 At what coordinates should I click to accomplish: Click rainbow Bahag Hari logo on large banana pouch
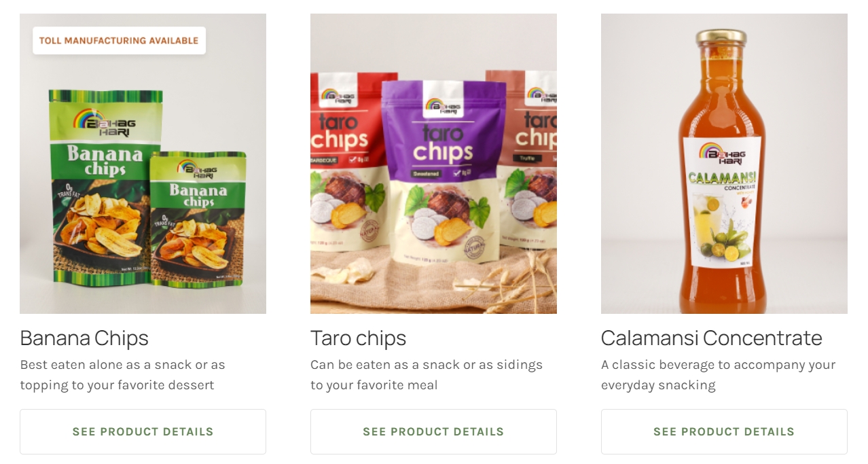[103, 123]
